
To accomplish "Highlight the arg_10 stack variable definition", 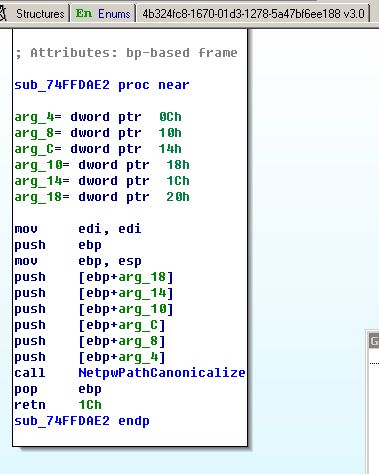I will [x=102, y=165].
